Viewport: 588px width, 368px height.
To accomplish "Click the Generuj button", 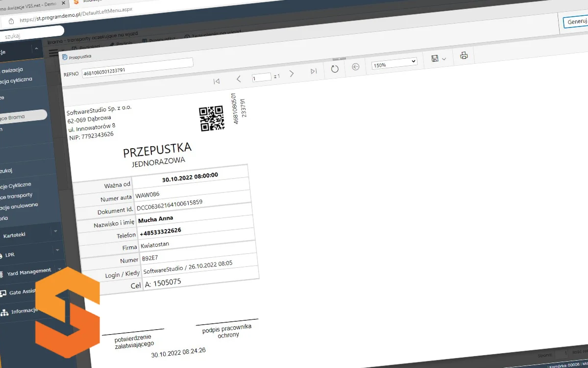I will point(576,22).
